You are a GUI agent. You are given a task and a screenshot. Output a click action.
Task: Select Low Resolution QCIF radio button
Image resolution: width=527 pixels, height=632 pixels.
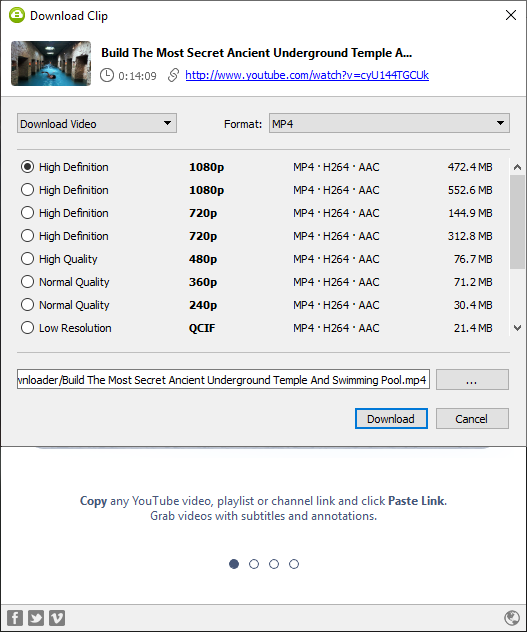[27, 328]
